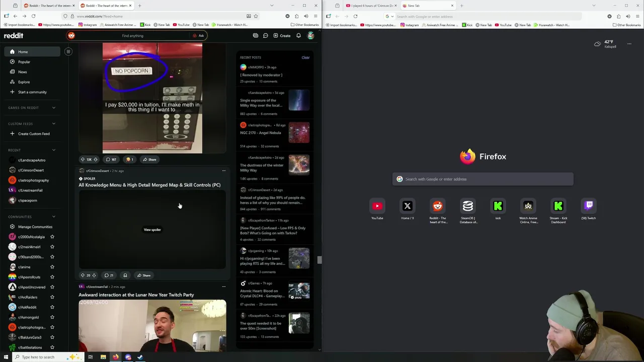Toggle favorite star for r/anime
Image resolution: width=644 pixels, height=362 pixels.
point(52,267)
